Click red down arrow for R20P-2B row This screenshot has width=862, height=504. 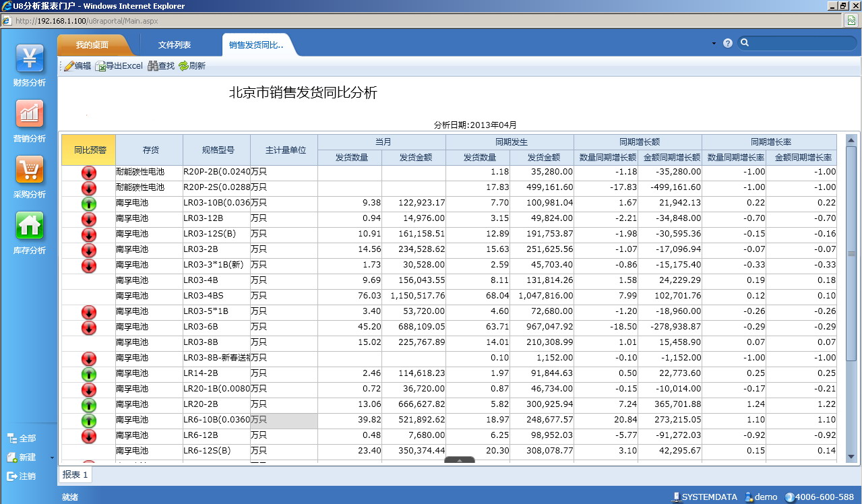(88, 173)
